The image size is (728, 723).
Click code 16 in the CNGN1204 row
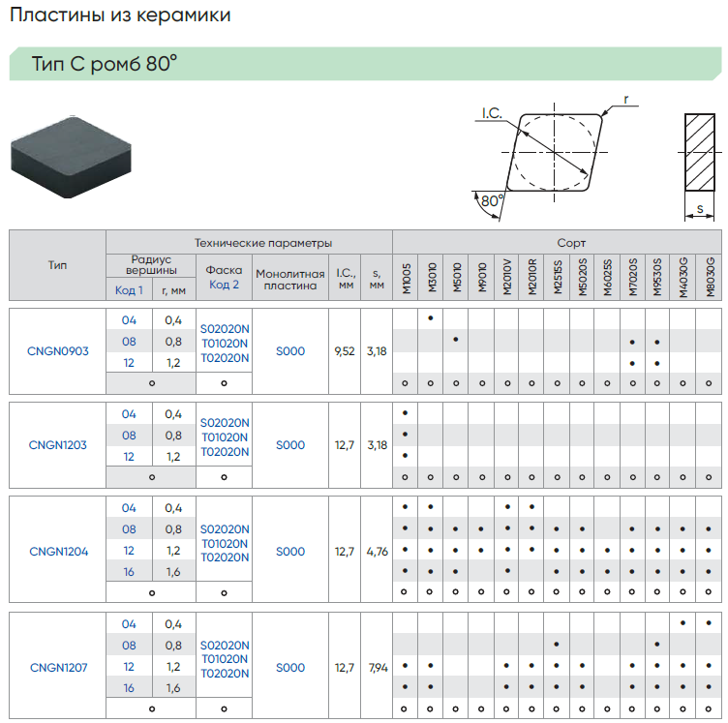point(129,572)
